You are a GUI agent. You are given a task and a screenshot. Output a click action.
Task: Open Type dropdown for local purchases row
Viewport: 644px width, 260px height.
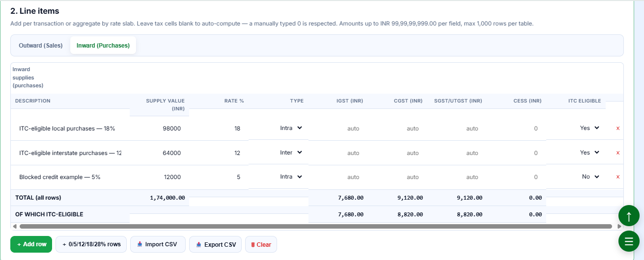click(290, 128)
